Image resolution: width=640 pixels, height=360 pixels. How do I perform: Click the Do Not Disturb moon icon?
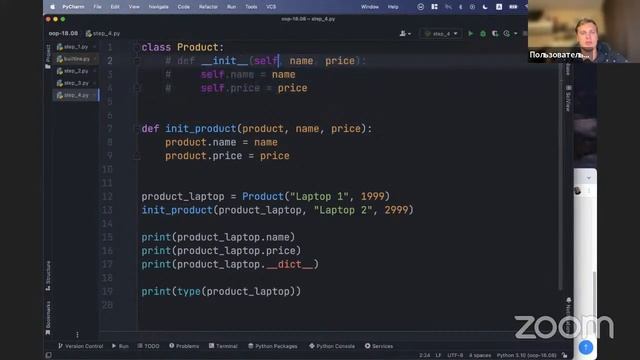point(485,7)
